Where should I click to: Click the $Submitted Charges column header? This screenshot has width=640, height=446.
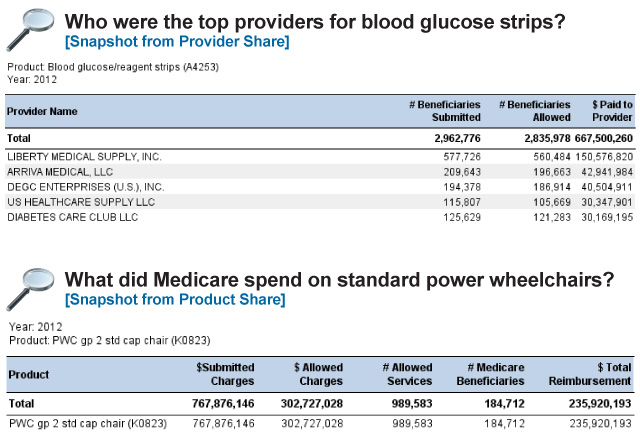(225, 374)
